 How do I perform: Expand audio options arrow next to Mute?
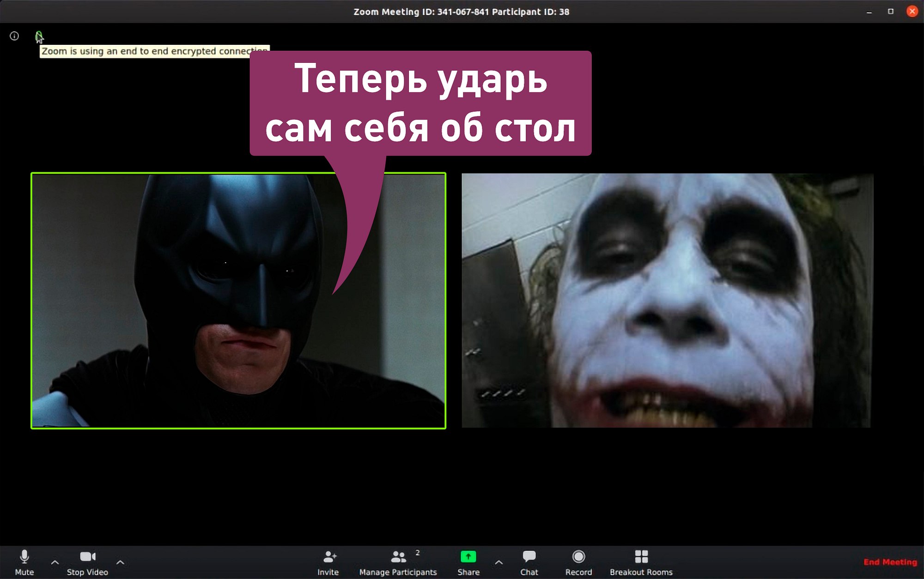tap(55, 562)
